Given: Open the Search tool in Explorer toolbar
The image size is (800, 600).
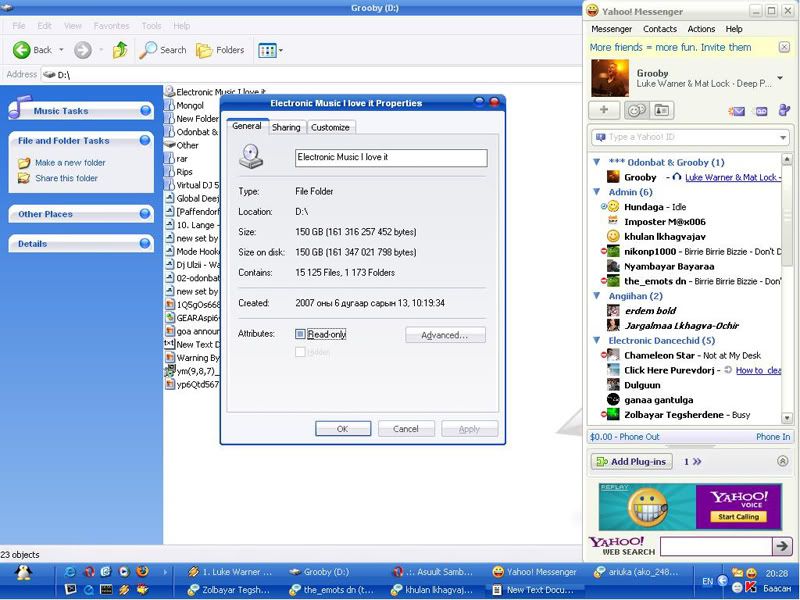Looking at the screenshot, I should (164, 49).
